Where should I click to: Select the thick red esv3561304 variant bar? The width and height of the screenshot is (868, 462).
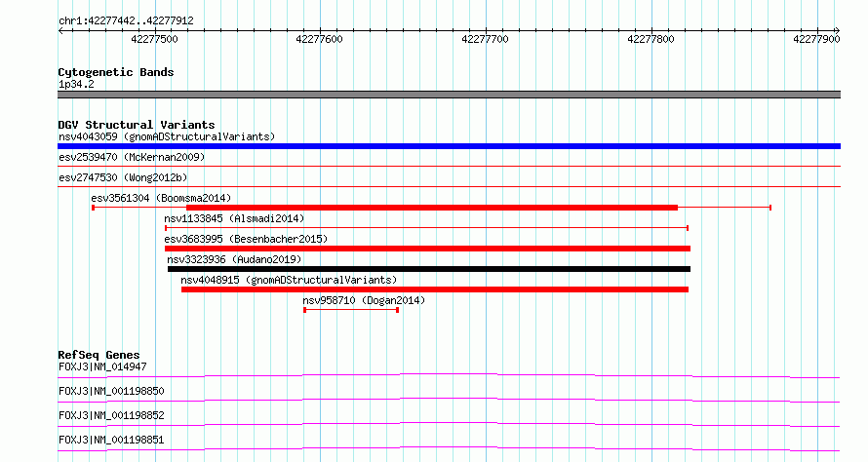(x=432, y=208)
